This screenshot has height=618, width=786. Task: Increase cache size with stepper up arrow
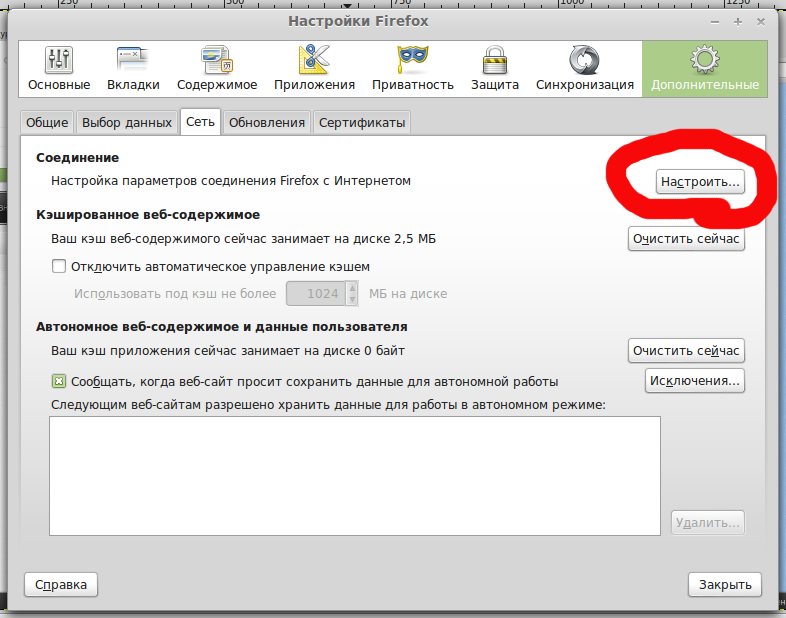pos(352,288)
